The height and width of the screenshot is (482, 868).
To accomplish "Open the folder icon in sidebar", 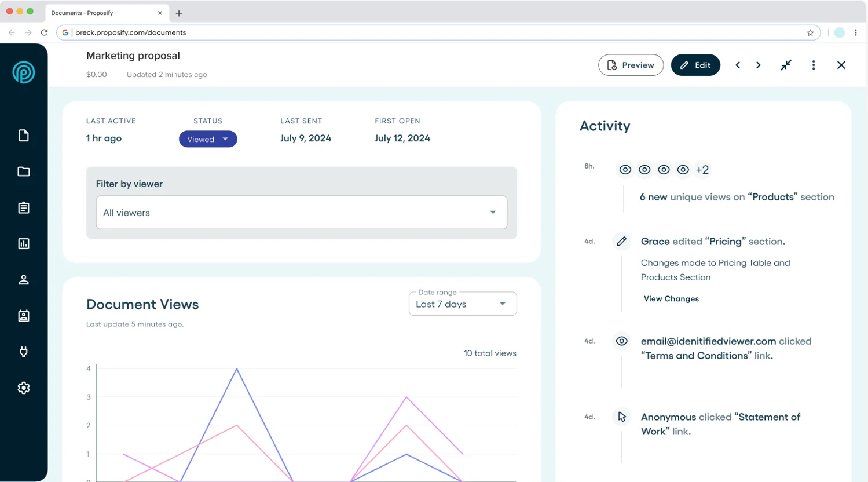I will (x=24, y=171).
